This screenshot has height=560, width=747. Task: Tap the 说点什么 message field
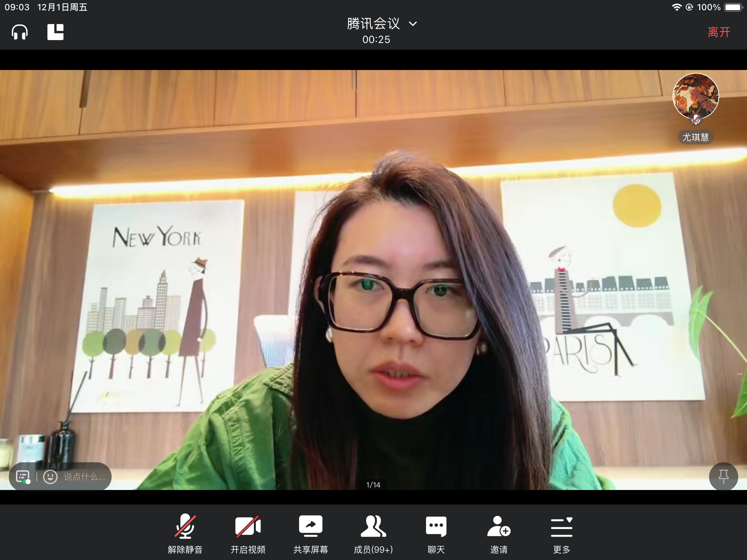pos(84,477)
